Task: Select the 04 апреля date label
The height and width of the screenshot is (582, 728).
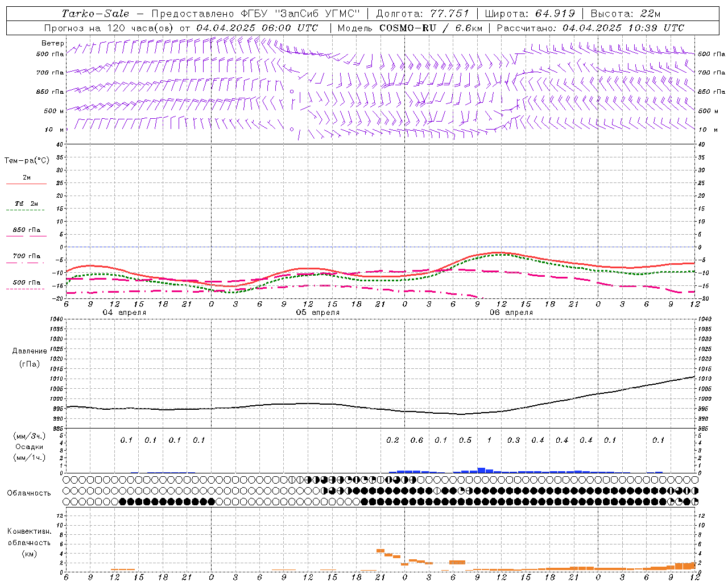Action: pos(124,313)
